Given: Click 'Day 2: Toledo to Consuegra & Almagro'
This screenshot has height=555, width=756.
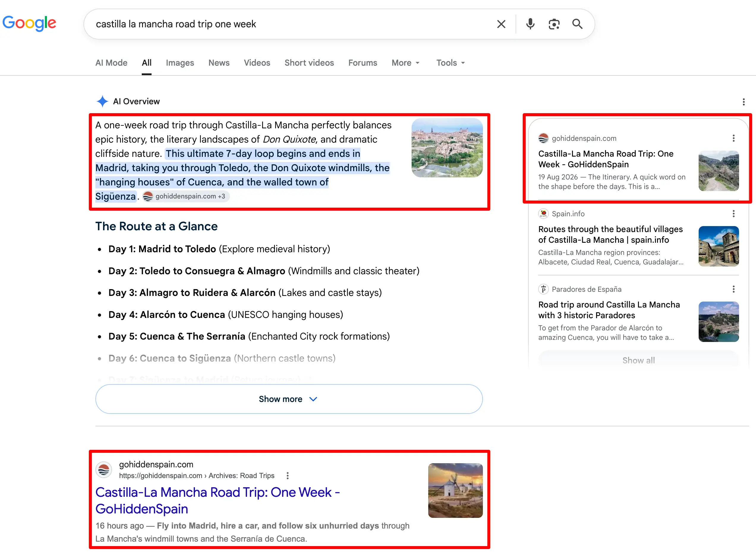Looking at the screenshot, I should [x=264, y=271].
